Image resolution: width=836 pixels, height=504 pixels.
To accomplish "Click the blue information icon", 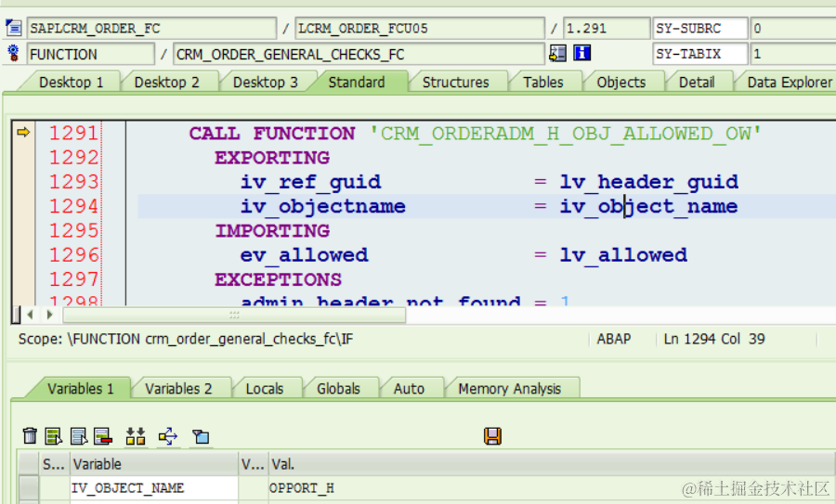I will pos(581,53).
